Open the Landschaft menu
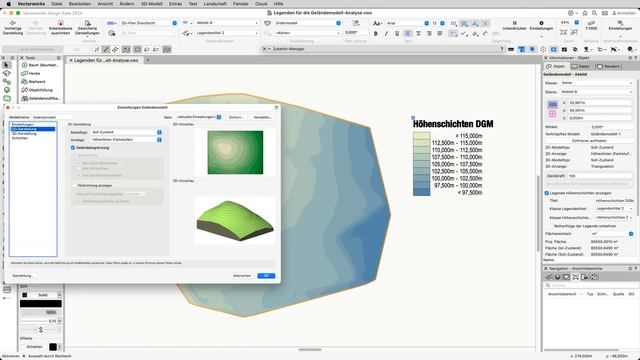The width and height of the screenshot is (640, 360). pyautogui.click(x=215, y=4)
